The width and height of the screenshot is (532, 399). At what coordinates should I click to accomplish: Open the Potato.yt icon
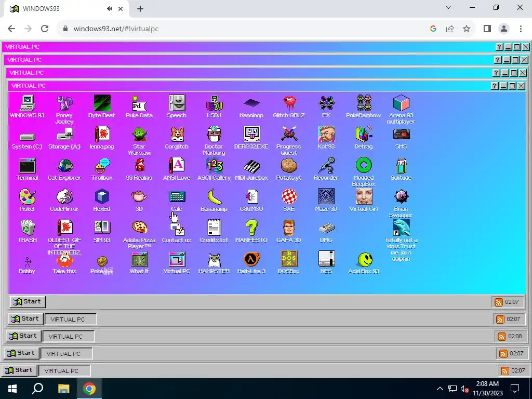tap(289, 169)
